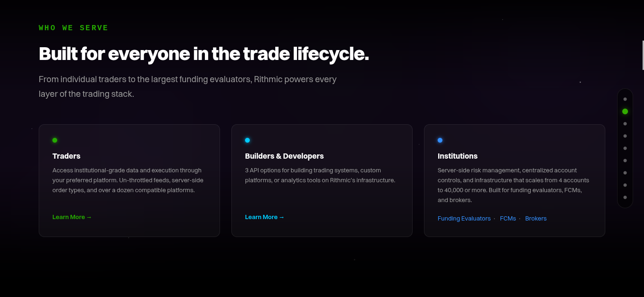Click the cyan dot icon above Builders & Developers

[247, 140]
